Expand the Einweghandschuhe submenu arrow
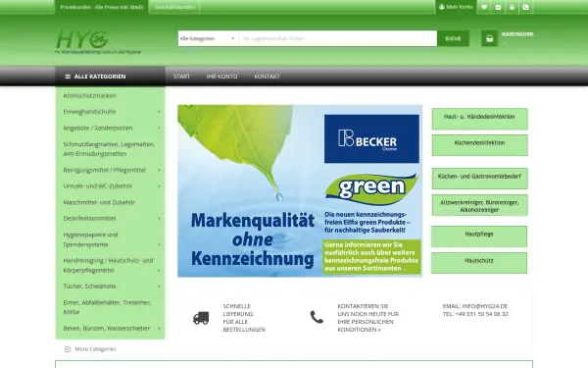588x368 pixels. coord(159,112)
